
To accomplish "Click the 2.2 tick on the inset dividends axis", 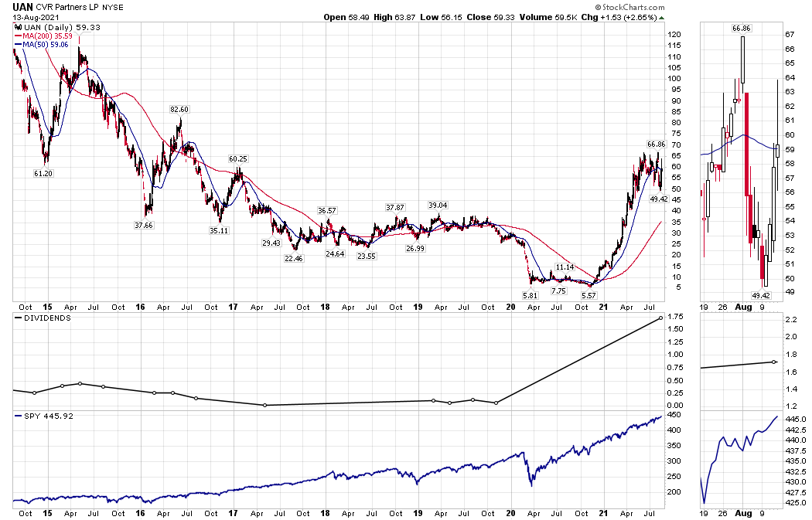I will (x=791, y=320).
